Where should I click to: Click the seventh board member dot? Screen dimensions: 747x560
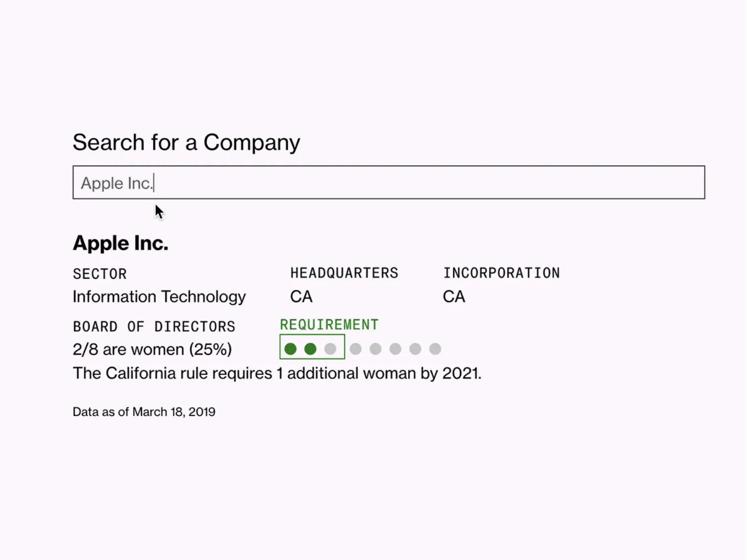pos(415,349)
